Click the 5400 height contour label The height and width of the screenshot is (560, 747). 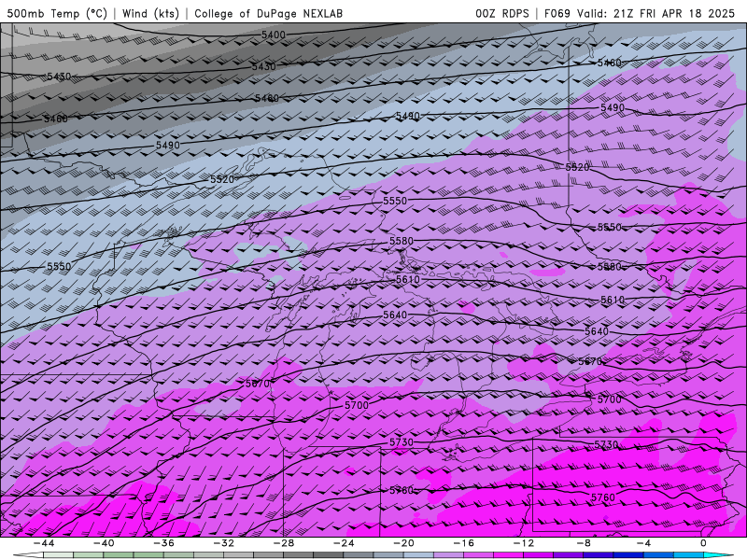pyautogui.click(x=274, y=35)
